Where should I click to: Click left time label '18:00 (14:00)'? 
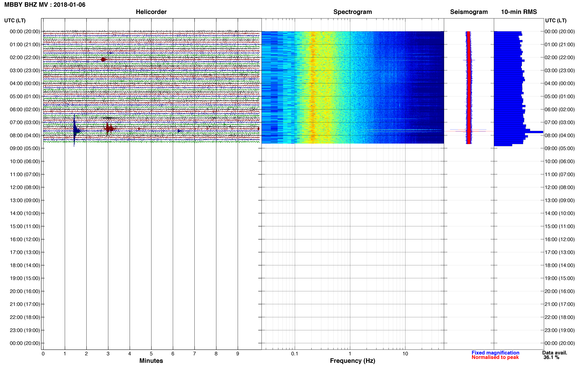[25, 265]
